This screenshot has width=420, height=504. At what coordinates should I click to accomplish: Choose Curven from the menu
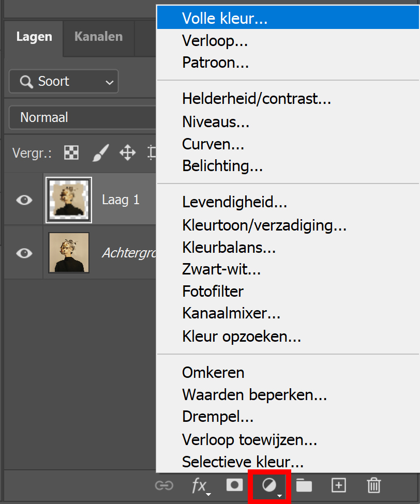click(x=213, y=144)
